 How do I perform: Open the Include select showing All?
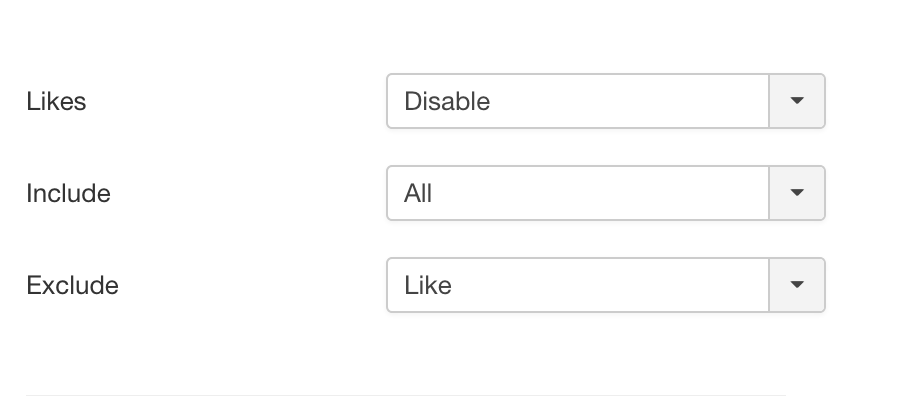pyautogui.click(x=606, y=193)
